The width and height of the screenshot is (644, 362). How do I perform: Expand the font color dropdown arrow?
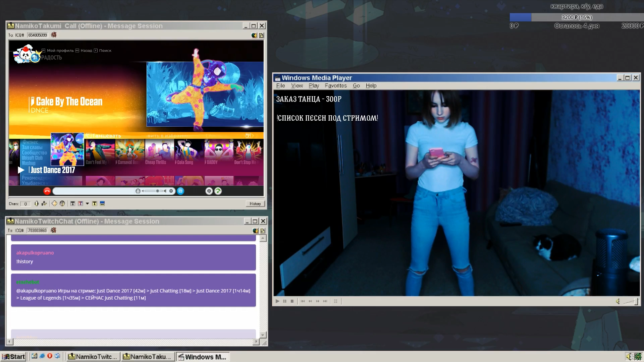pos(87,203)
